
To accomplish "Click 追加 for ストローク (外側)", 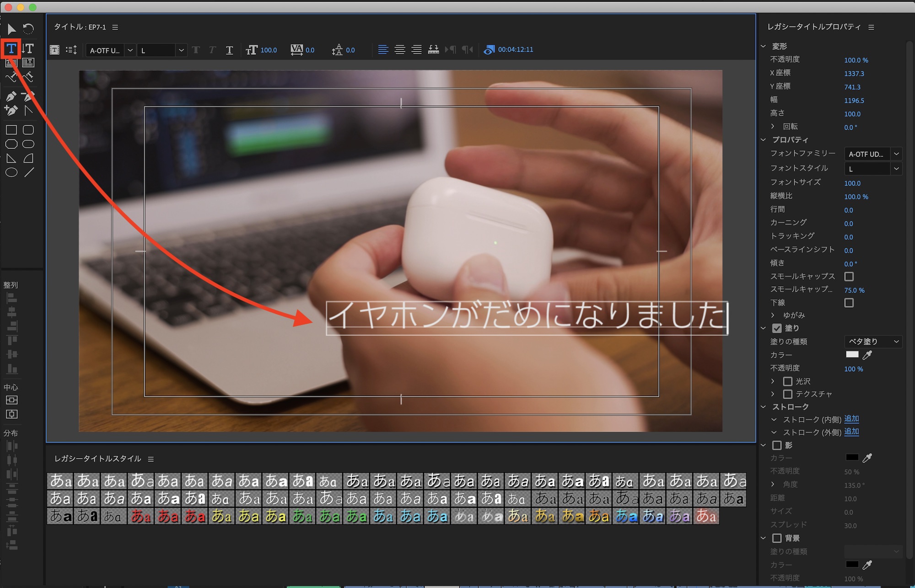I will pos(851,432).
